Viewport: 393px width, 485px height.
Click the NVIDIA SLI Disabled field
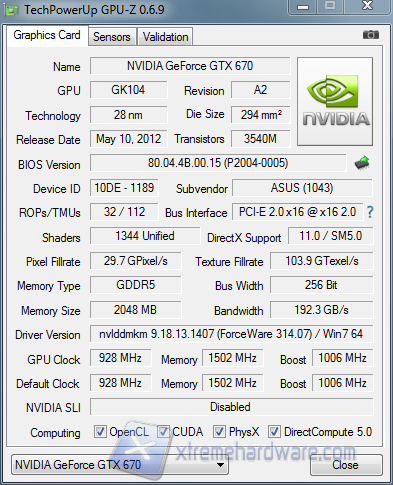click(x=231, y=407)
